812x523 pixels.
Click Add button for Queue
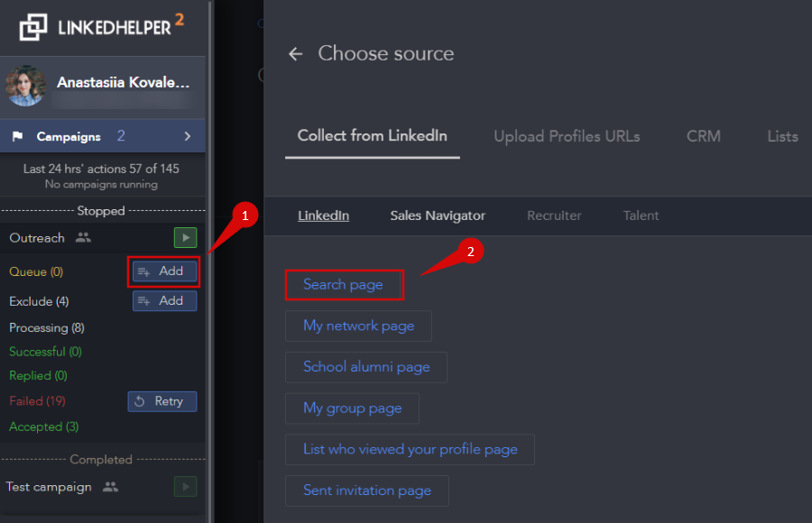[164, 271]
